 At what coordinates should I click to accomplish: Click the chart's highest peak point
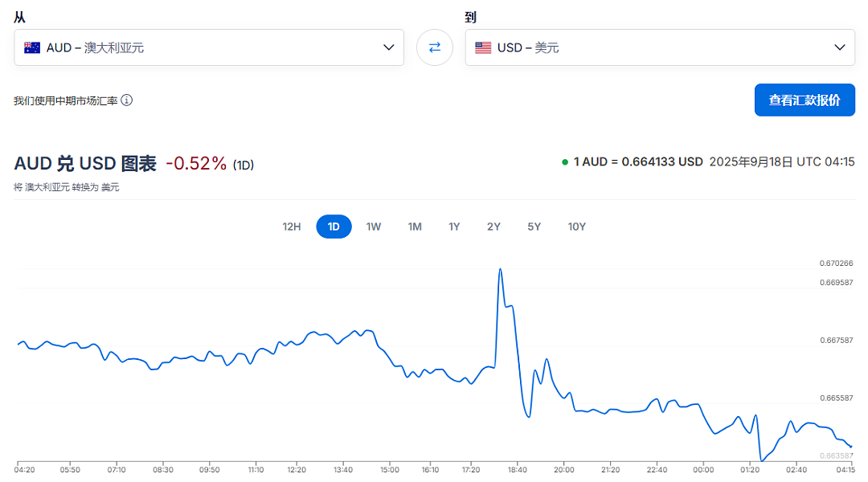pyautogui.click(x=501, y=269)
